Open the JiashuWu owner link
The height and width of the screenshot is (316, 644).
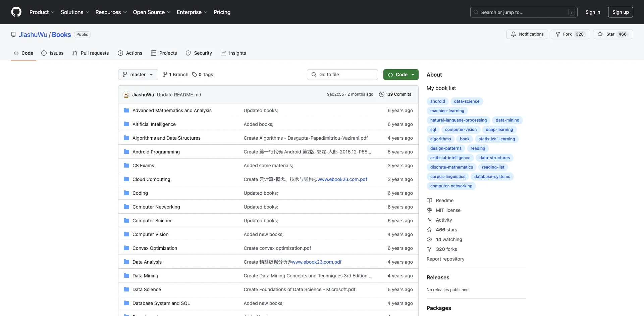[x=33, y=35]
